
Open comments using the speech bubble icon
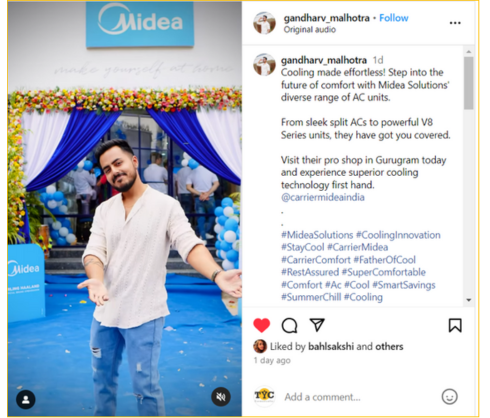coord(289,325)
